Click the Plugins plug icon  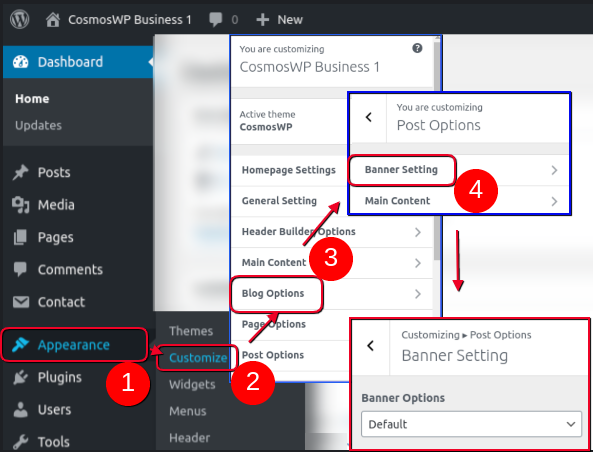coord(20,377)
